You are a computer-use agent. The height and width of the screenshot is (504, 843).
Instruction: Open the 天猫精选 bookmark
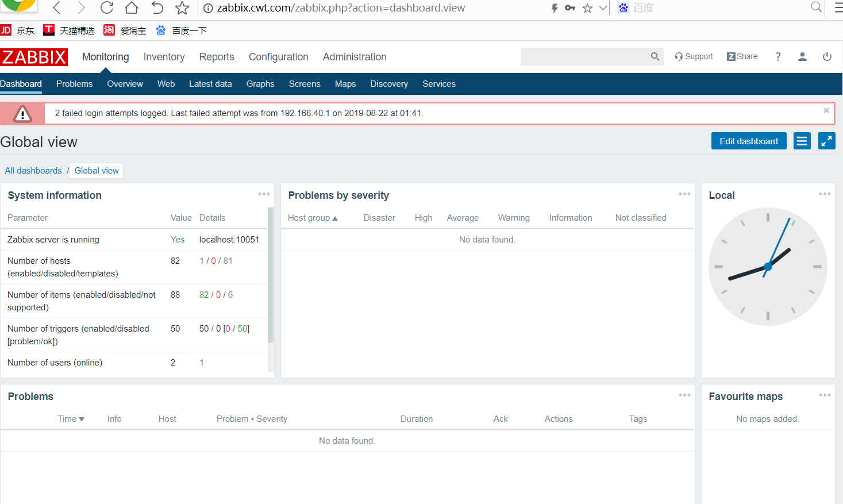[x=69, y=30]
